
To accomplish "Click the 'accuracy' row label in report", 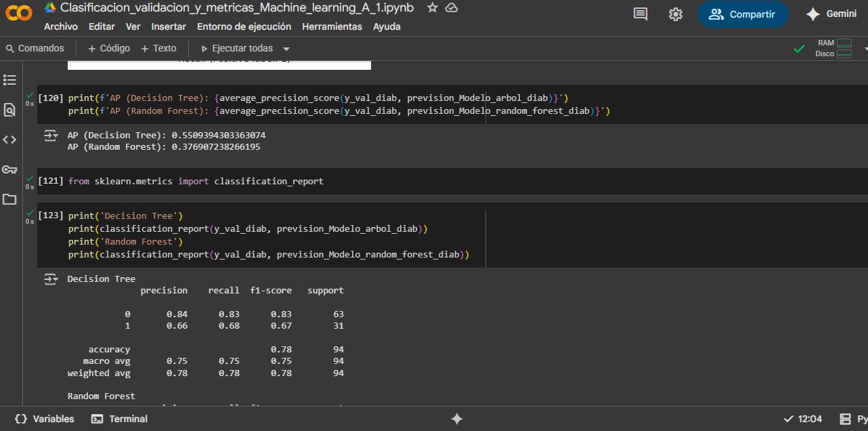I will 109,350.
